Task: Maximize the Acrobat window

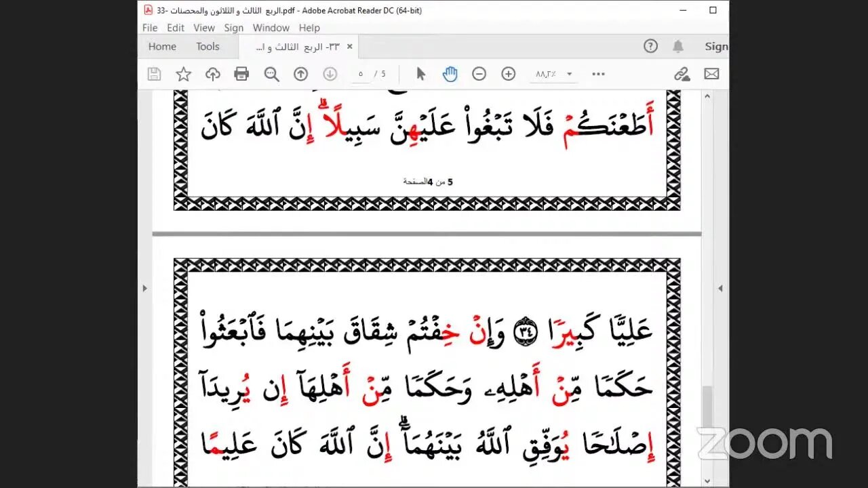Action: (713, 10)
